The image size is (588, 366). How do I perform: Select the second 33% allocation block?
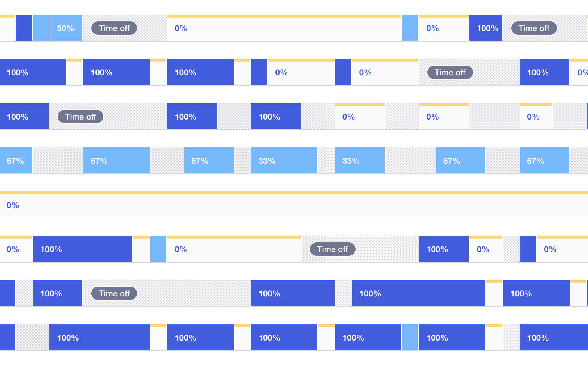coord(360,161)
